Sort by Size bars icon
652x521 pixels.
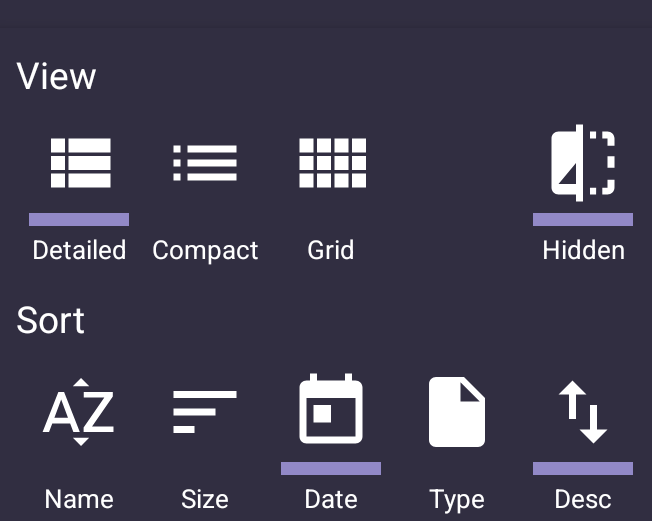click(205, 412)
